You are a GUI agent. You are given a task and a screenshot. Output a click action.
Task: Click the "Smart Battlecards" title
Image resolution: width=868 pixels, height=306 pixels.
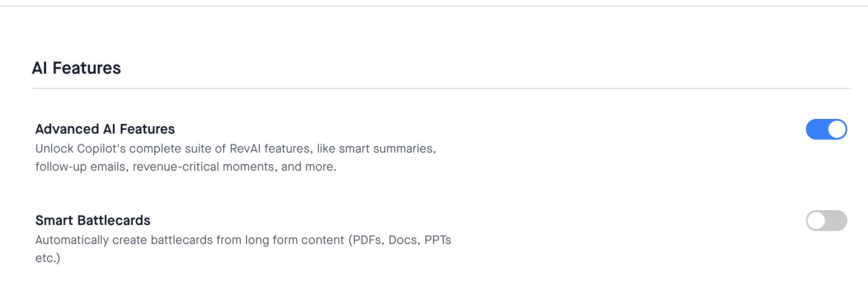click(93, 220)
